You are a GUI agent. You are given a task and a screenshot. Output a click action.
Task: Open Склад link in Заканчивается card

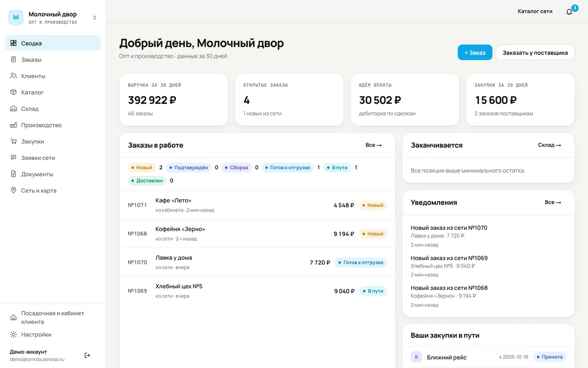[549, 145]
